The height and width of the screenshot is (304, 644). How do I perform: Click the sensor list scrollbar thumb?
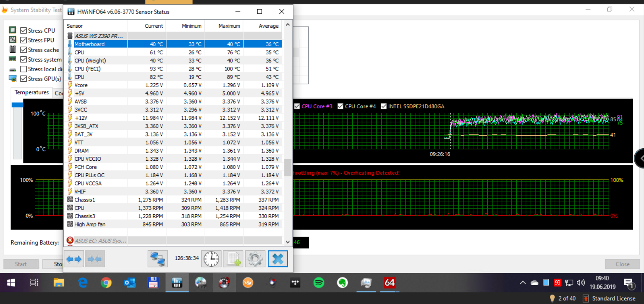287,167
